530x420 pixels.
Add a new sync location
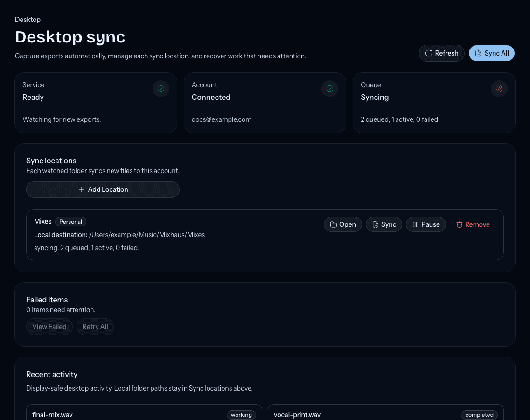(103, 189)
